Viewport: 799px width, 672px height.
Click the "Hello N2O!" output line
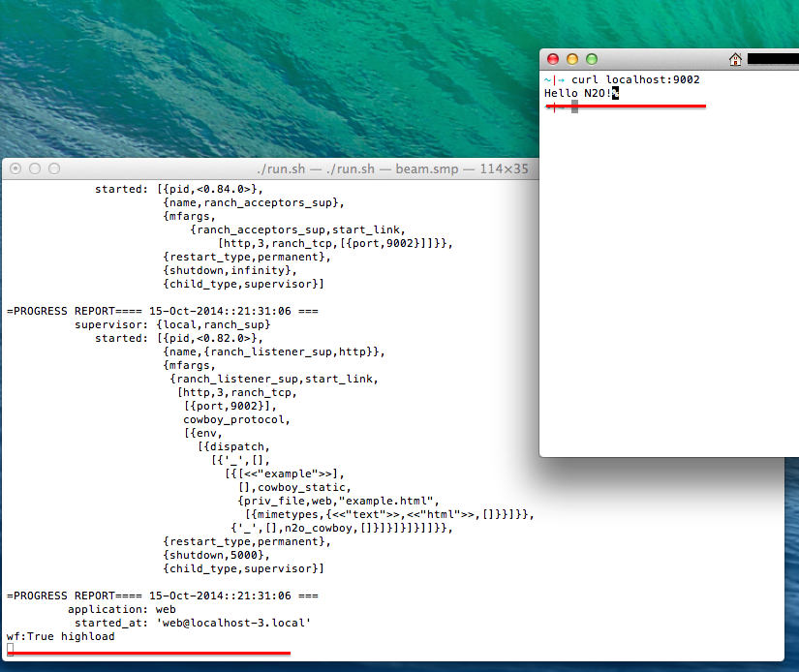(577, 93)
